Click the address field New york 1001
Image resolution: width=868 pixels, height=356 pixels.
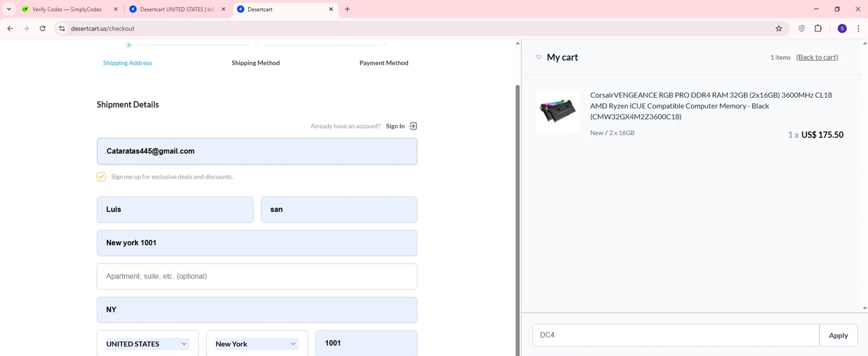pos(257,243)
